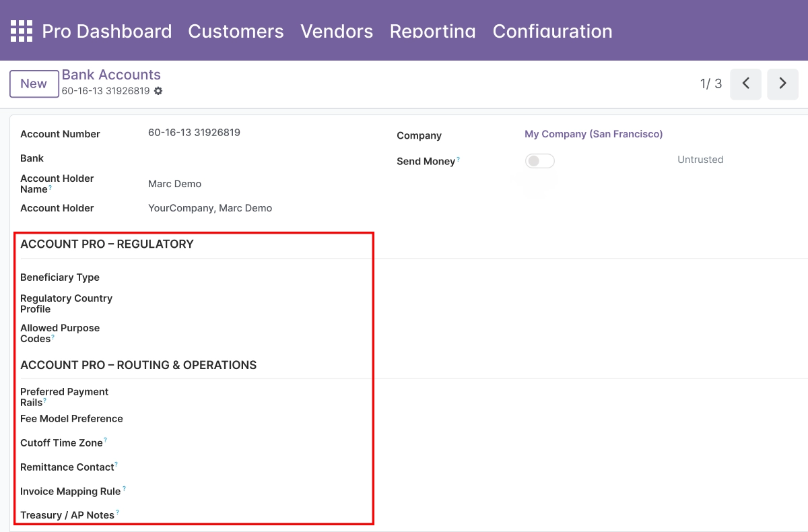
Task: Open Beneficiary Type selection field
Action: point(259,277)
